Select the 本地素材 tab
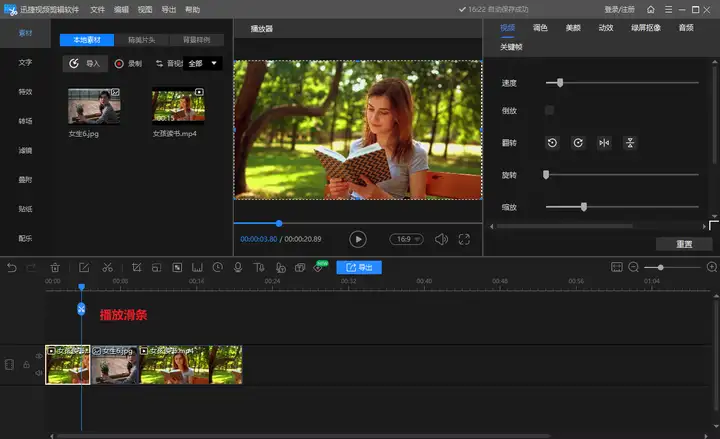 point(87,40)
